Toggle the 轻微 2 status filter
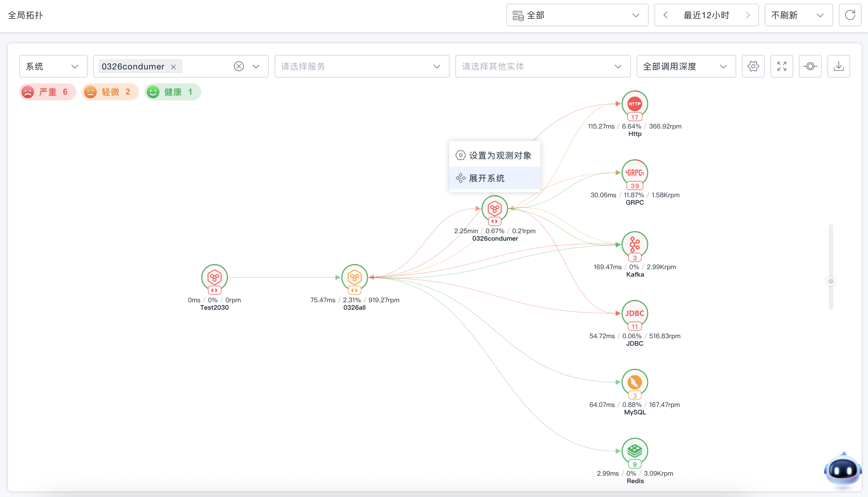The width and height of the screenshot is (868, 497). click(110, 92)
